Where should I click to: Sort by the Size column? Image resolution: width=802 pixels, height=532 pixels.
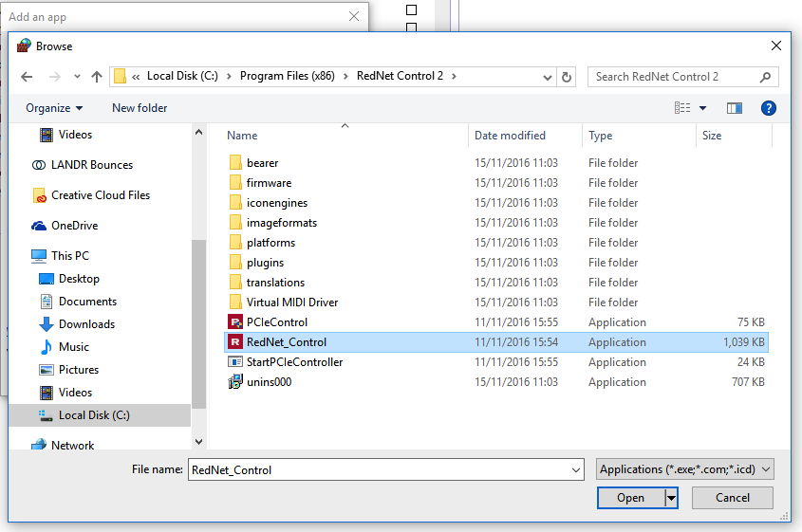(x=712, y=136)
